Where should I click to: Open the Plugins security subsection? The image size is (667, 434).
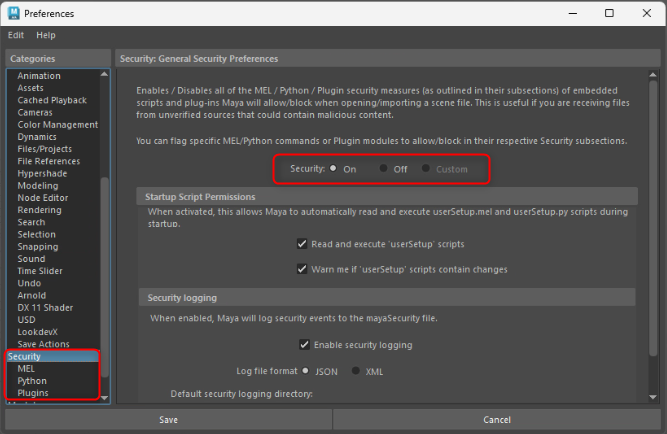click(x=33, y=393)
